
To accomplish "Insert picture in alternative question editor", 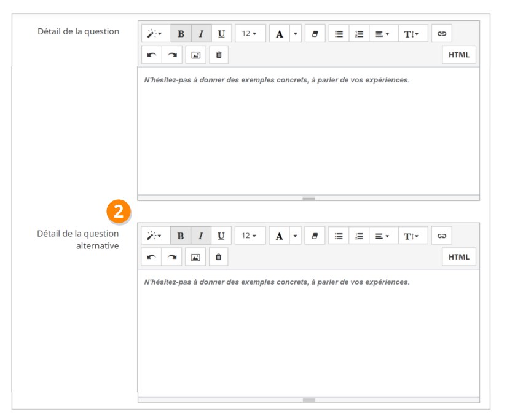I will tap(196, 257).
